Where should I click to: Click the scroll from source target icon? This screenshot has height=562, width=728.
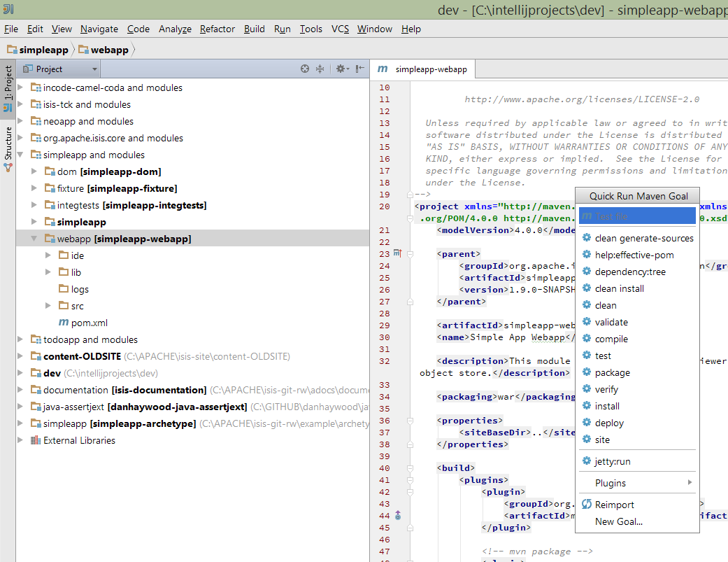pos(305,69)
